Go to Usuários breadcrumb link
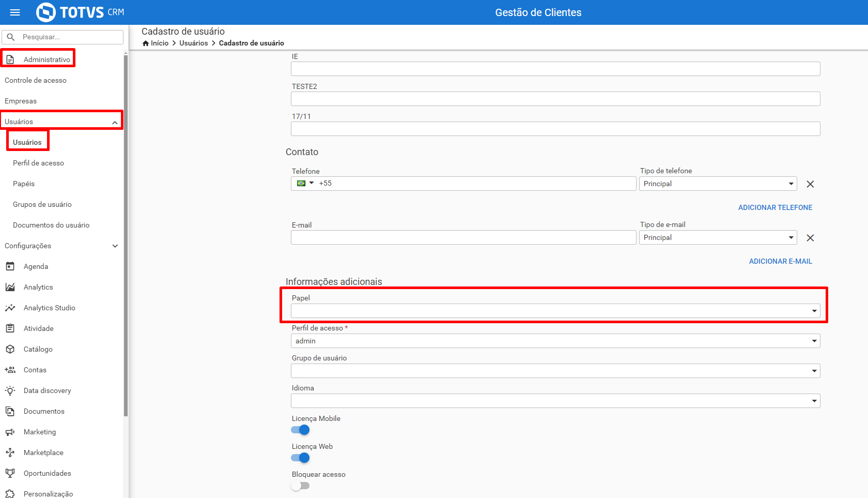This screenshot has height=498, width=868. [x=194, y=43]
